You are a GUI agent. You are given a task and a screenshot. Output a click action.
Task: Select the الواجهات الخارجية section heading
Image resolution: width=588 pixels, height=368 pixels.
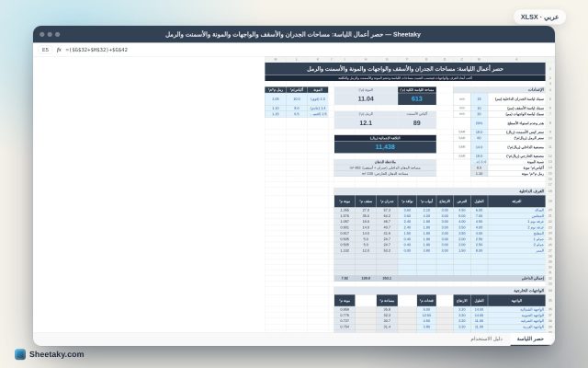coord(439,291)
